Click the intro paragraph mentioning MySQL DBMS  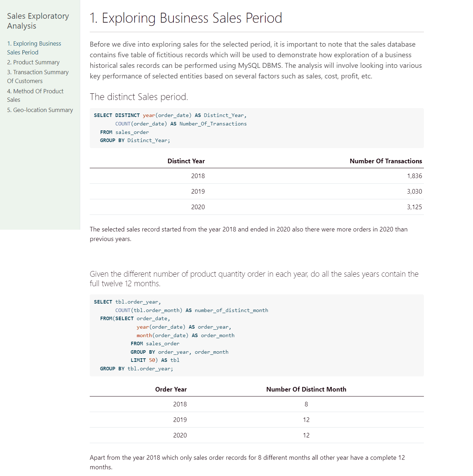pos(256,60)
